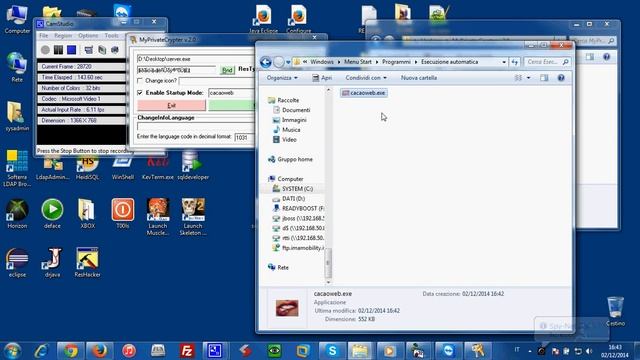This screenshot has height=360, width=640.
Task: Open Documenti in the navigation pane
Action: coord(291,110)
